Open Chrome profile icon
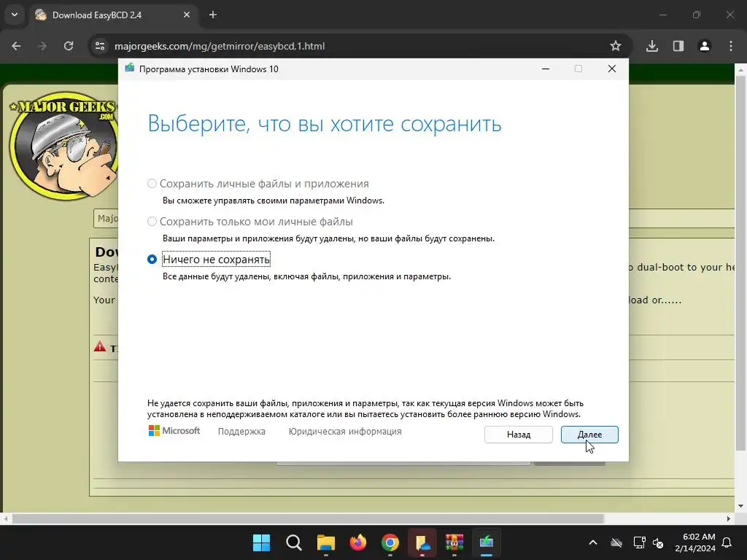This screenshot has height=560, width=747. click(705, 46)
